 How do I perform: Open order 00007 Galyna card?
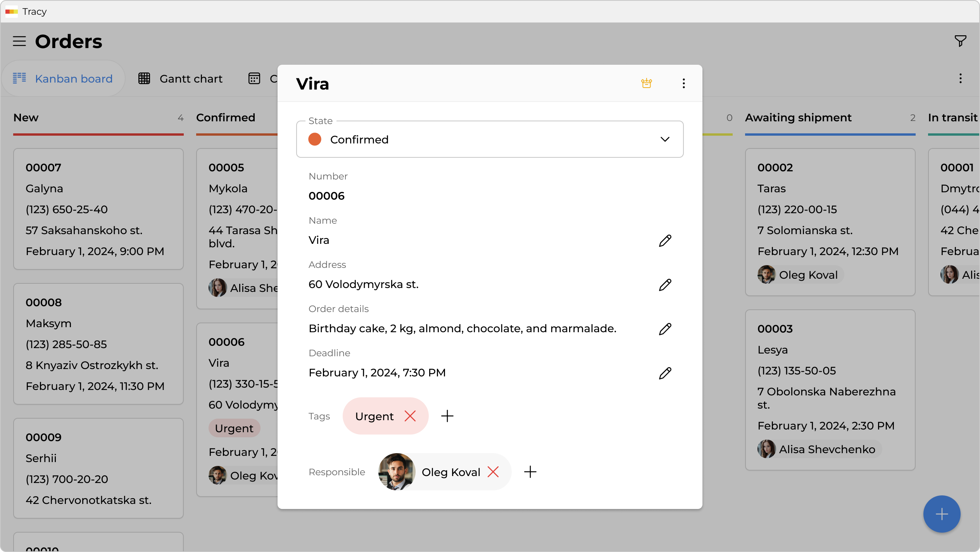click(x=98, y=209)
